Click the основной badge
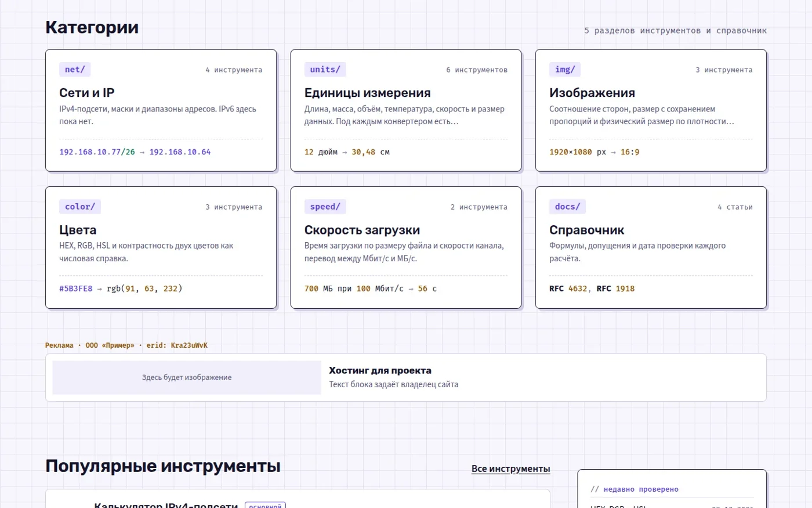Screen dimensions: 812x508 [265, 505]
